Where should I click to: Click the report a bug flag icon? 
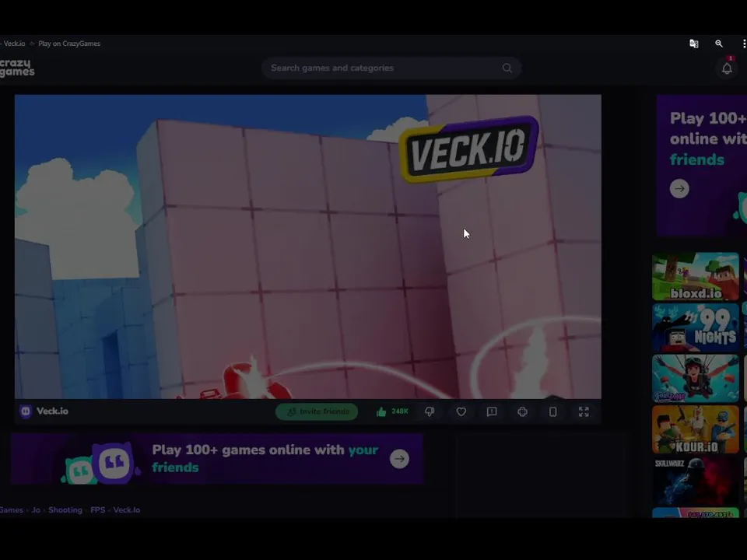click(x=492, y=411)
